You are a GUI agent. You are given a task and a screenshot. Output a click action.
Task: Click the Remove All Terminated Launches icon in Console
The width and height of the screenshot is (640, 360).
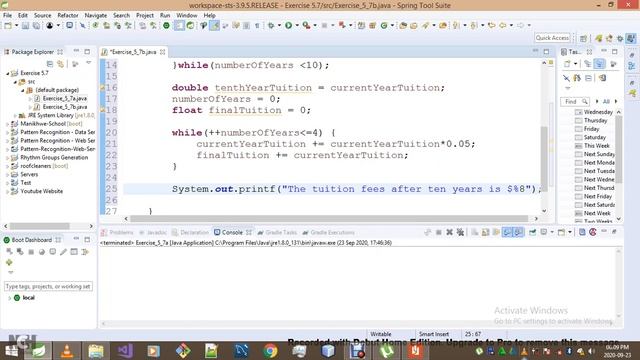tap(460, 232)
